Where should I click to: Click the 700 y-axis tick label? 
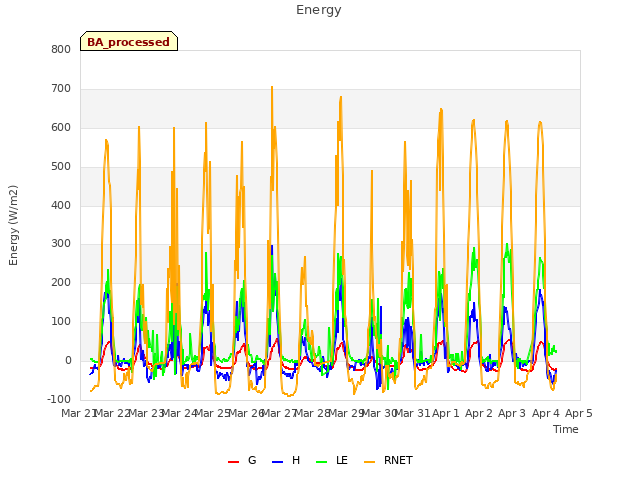click(x=61, y=89)
